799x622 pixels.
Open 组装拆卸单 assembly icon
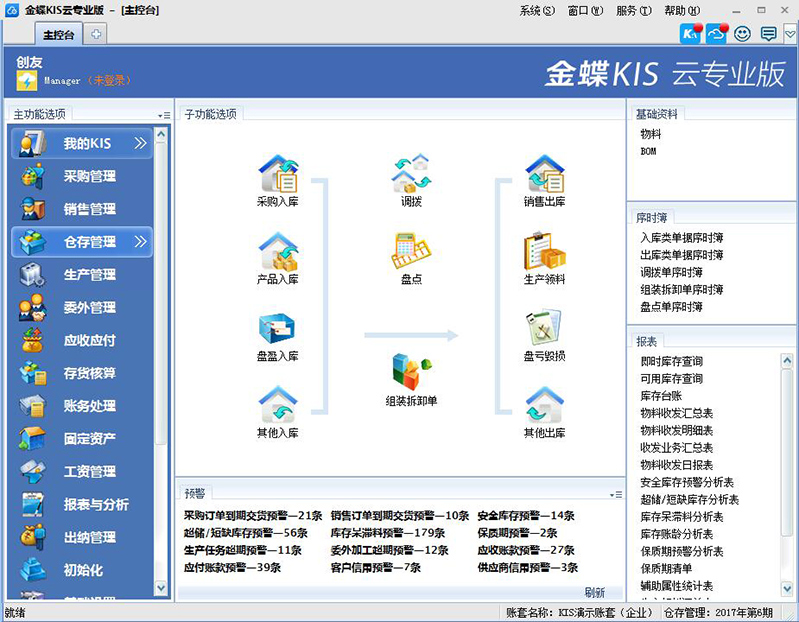[x=411, y=379]
